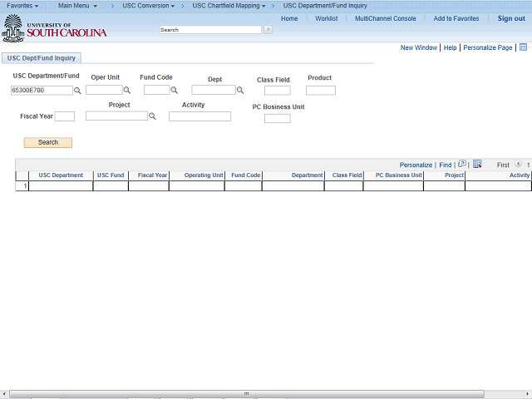Click the orange Search button
Screen dimensions: 532x399
48,142
